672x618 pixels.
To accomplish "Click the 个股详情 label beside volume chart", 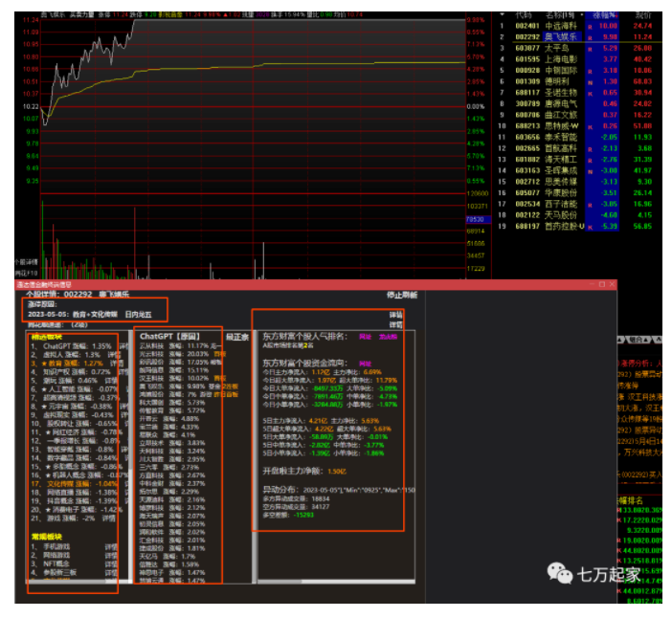I will click(x=27, y=262).
